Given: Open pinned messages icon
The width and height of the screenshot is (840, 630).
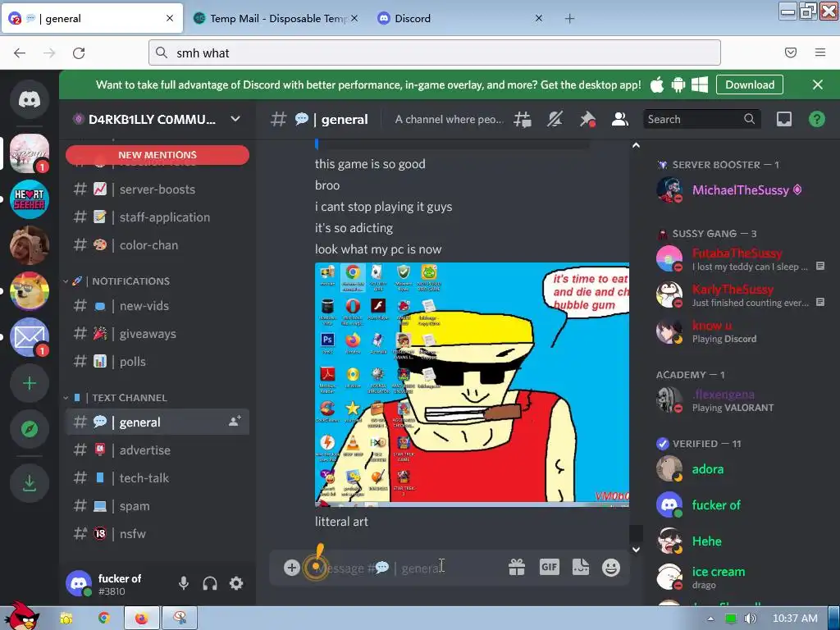Looking at the screenshot, I should coord(587,120).
